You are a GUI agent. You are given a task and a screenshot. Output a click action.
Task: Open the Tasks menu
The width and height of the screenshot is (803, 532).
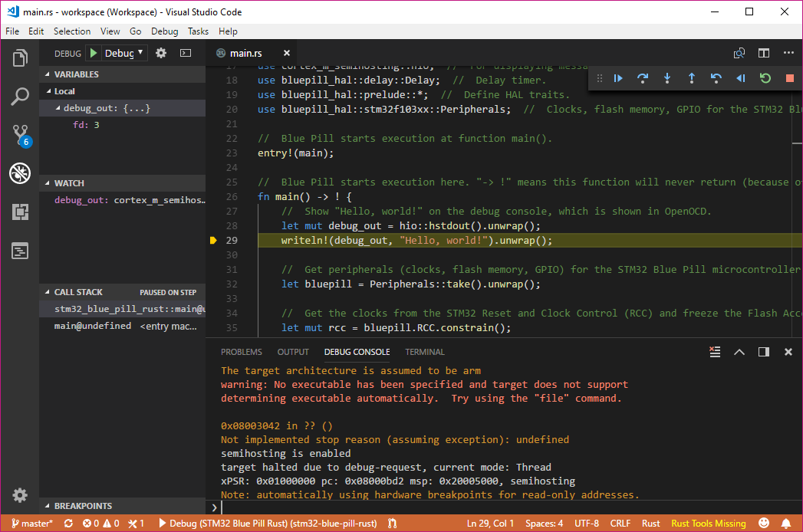[198, 31]
